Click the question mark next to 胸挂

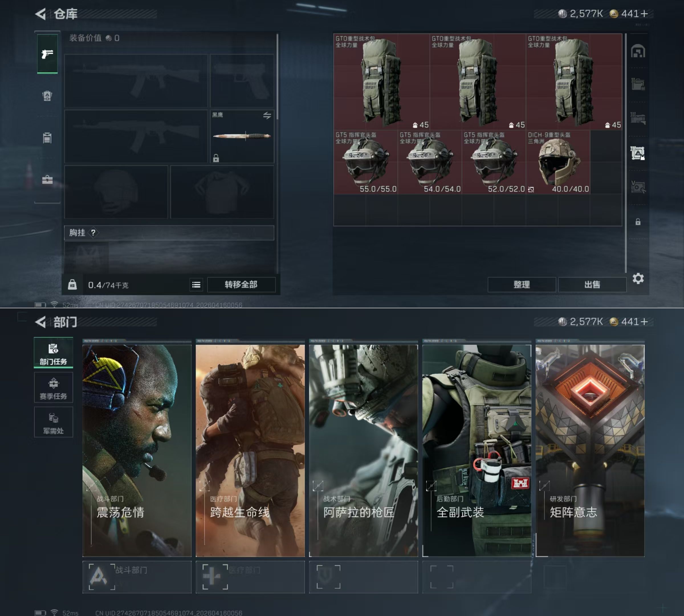[93, 232]
